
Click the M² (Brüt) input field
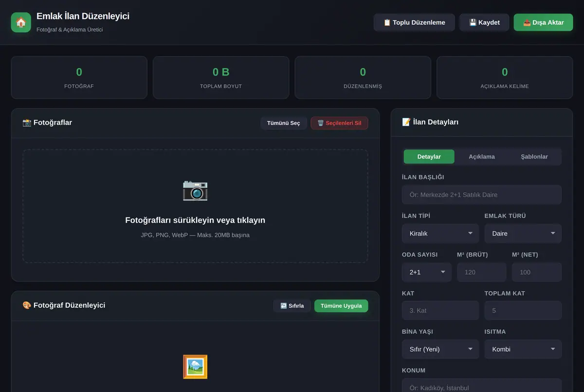point(482,272)
